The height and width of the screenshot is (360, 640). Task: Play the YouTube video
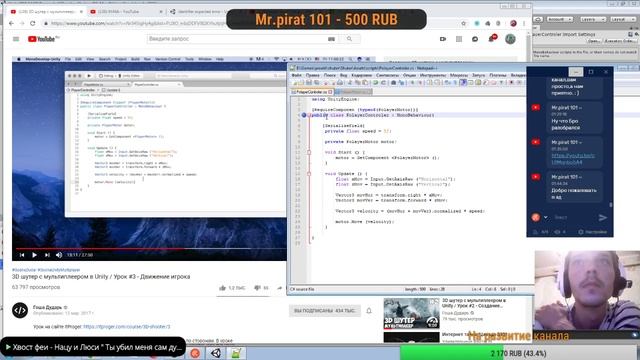tap(34, 255)
